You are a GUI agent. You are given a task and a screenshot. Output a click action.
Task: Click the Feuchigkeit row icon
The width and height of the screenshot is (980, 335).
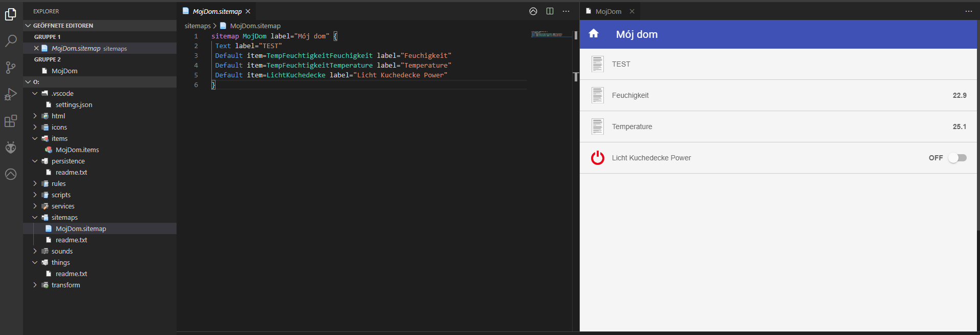coord(598,95)
